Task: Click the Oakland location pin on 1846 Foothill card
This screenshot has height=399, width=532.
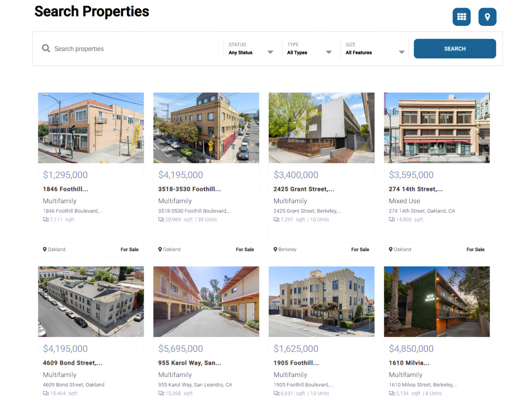Action: click(45, 249)
